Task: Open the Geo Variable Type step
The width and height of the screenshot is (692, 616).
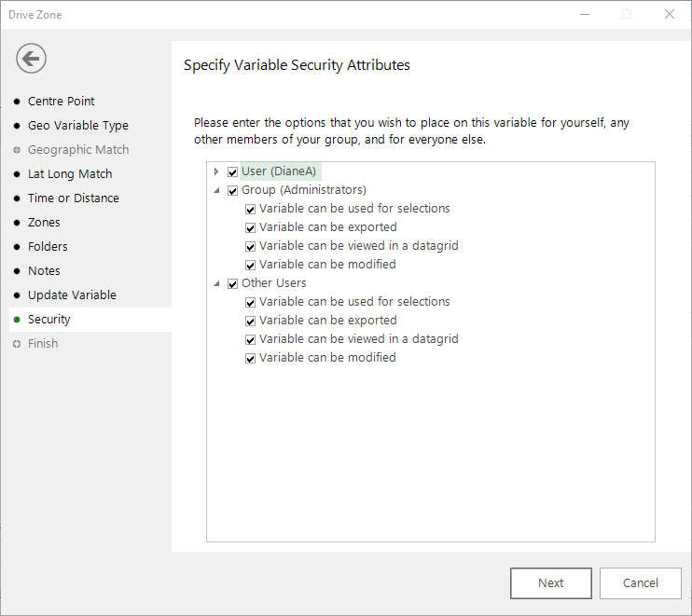Action: pos(78,125)
